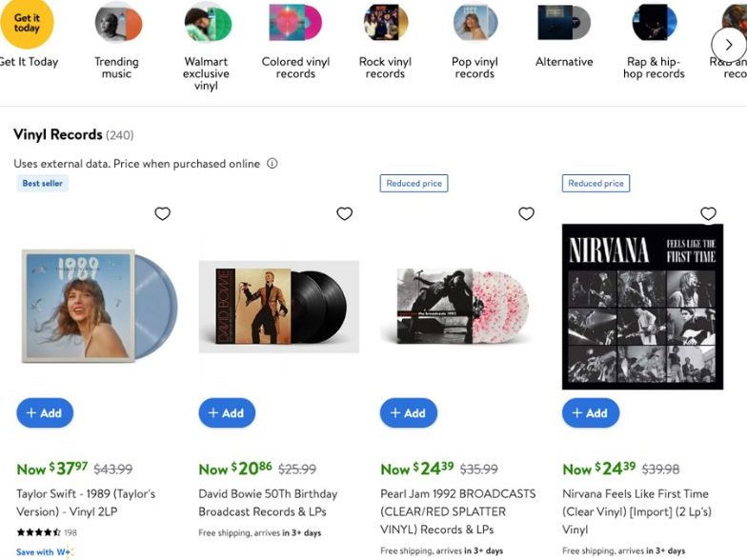This screenshot has width=747, height=560.
Task: Select the Alternative category icon
Action: (564, 23)
